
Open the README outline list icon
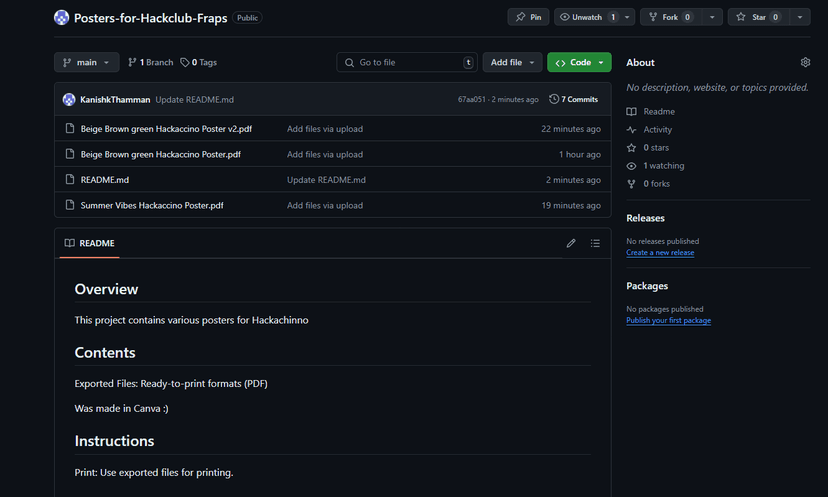click(x=595, y=243)
